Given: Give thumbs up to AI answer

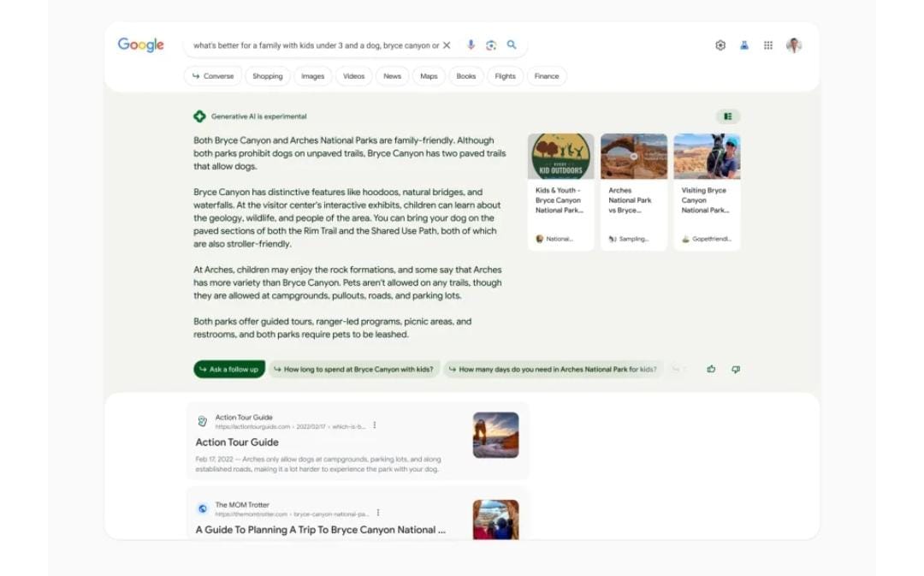Looking at the screenshot, I should (x=711, y=370).
